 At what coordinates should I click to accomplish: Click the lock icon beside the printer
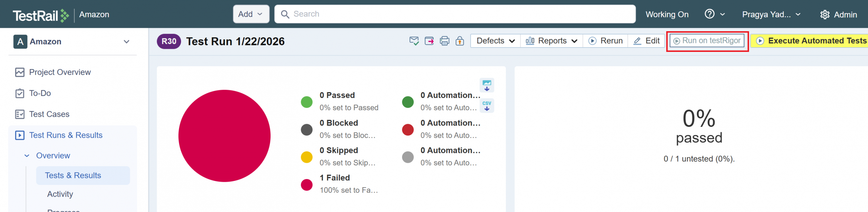(x=460, y=41)
